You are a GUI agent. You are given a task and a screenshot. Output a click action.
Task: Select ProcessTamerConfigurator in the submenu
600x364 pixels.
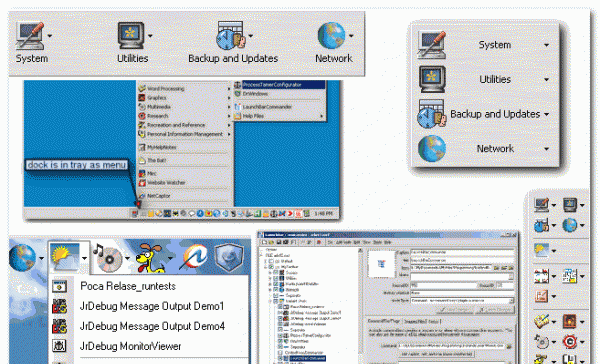click(279, 85)
